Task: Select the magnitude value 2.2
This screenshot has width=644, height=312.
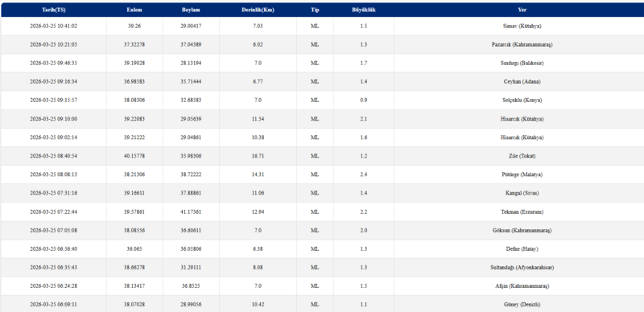Action: click(364, 211)
